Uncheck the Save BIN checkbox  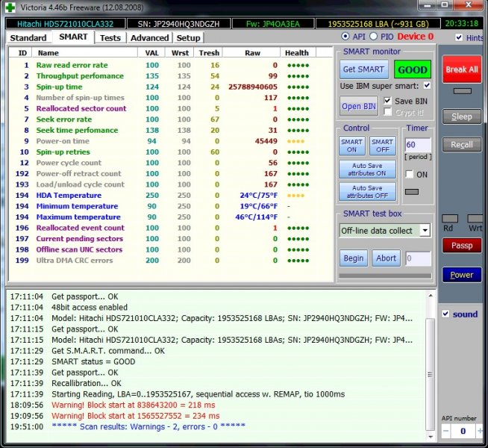[x=387, y=101]
